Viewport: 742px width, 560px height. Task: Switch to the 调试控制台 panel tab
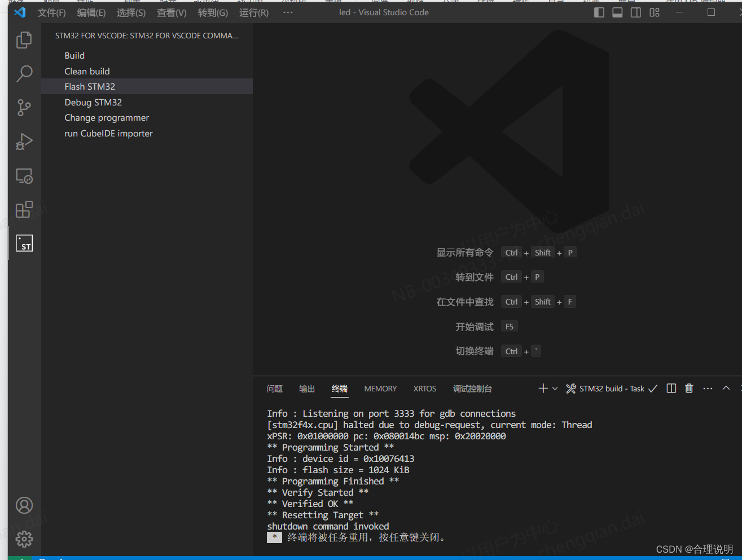472,389
